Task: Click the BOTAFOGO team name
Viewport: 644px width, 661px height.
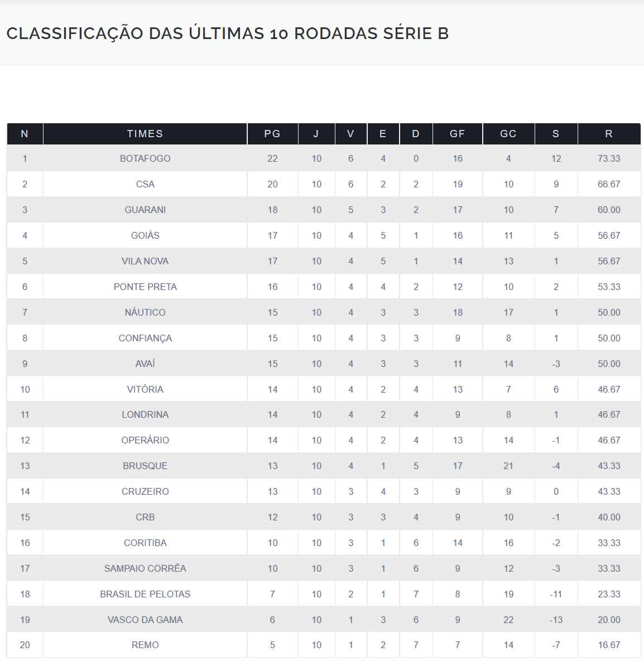Action: pyautogui.click(x=145, y=158)
